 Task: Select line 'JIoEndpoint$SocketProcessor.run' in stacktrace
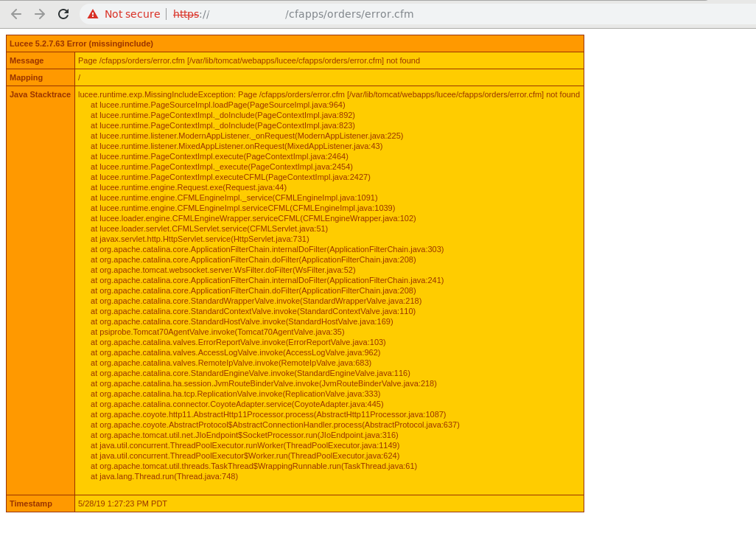click(245, 435)
